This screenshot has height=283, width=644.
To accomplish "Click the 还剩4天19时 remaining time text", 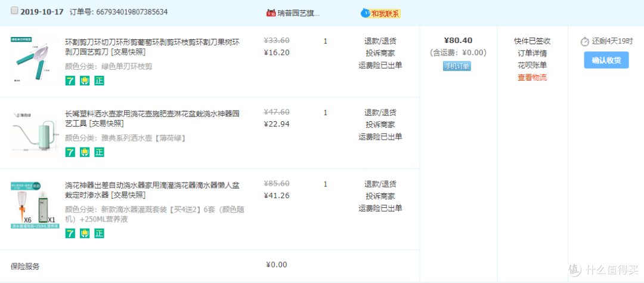I will [x=612, y=41].
